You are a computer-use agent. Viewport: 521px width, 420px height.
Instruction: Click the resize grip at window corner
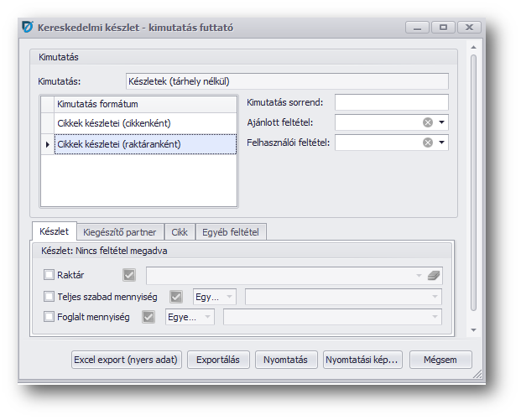click(x=477, y=374)
